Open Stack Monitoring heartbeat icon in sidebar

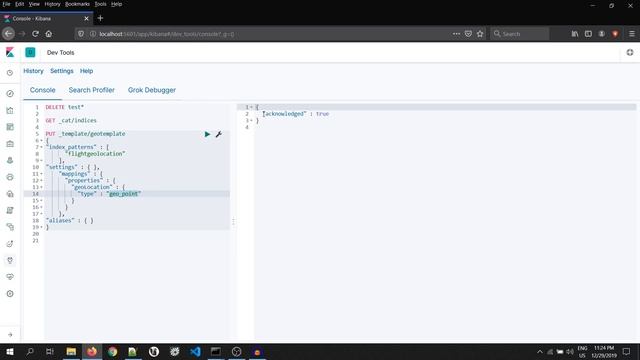[x=10, y=277]
